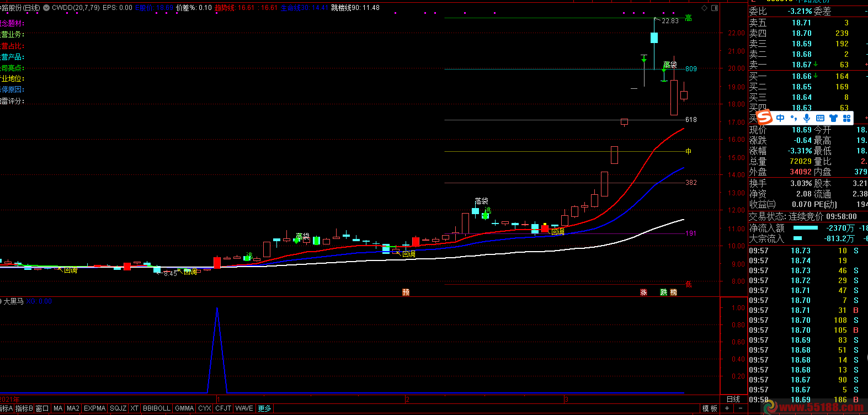
Task: Click the 行业地位 info label
Action: [x=12, y=78]
